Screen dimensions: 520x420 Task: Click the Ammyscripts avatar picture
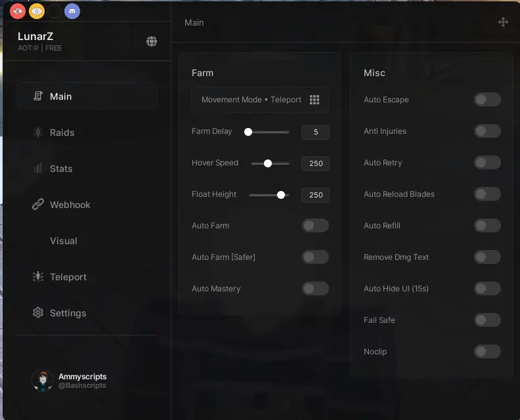coord(43,381)
